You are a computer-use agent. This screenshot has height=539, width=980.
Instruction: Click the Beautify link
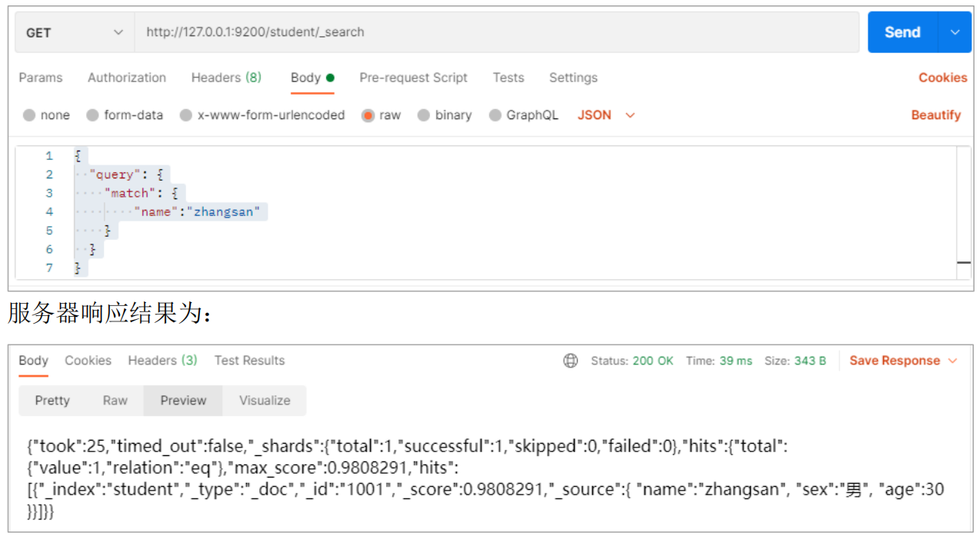(936, 115)
